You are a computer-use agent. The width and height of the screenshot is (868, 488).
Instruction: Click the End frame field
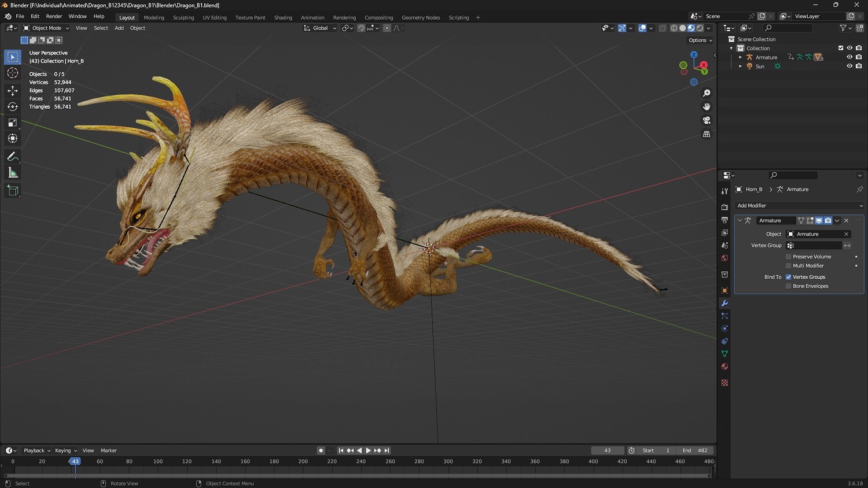[696, 450]
